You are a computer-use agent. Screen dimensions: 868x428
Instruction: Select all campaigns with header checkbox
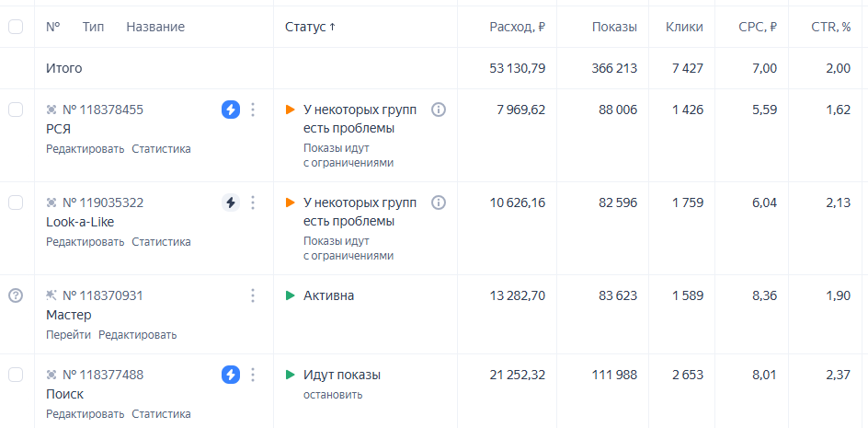click(16, 27)
